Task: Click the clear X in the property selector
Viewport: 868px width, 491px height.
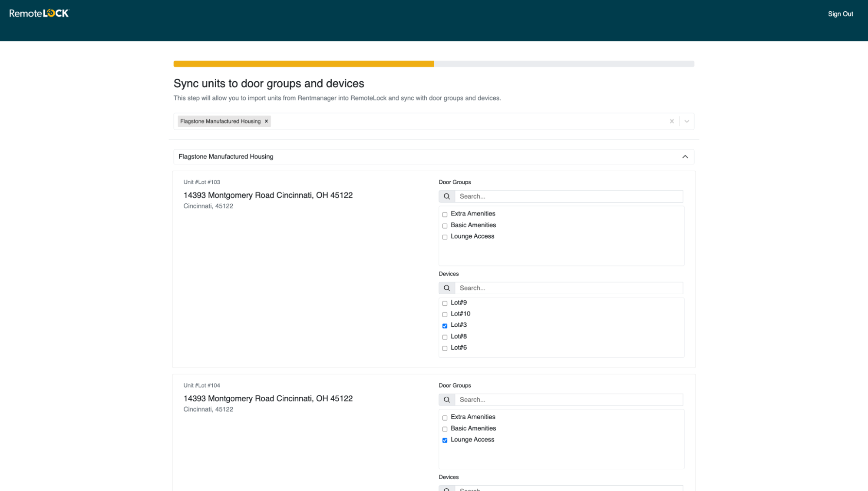Action: tap(671, 121)
